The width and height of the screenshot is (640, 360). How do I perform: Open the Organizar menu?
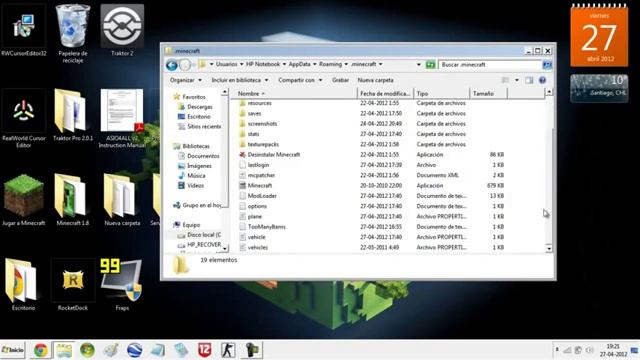click(x=186, y=80)
